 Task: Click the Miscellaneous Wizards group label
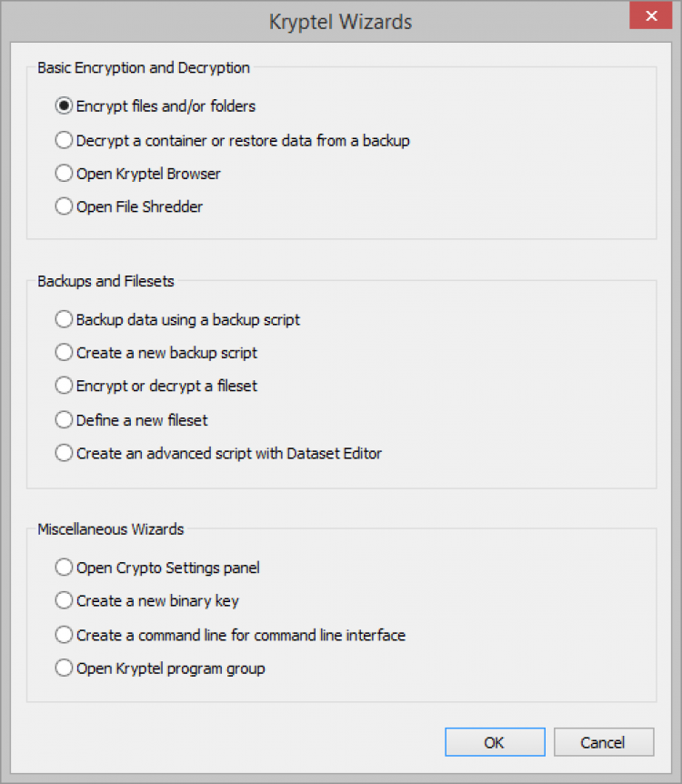(x=111, y=528)
